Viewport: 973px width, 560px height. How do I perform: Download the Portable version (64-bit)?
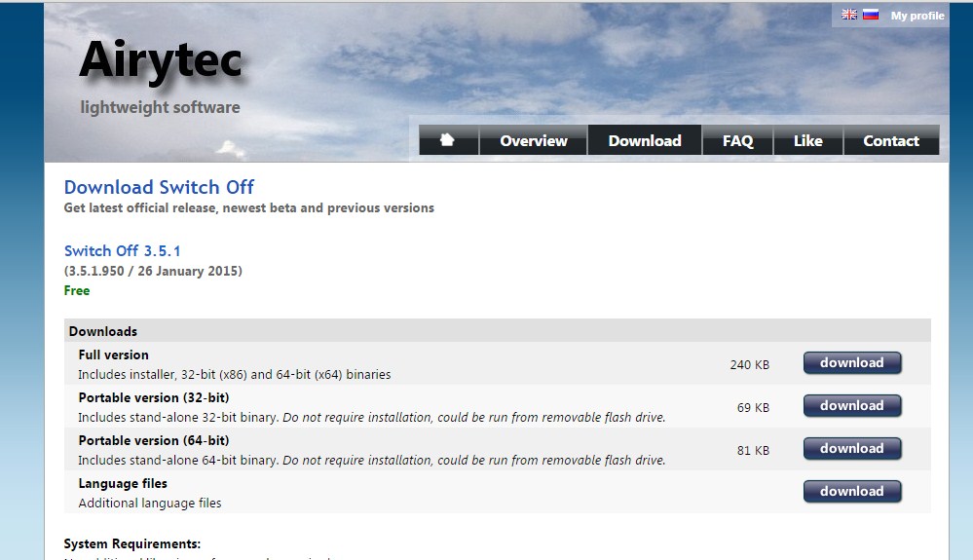tap(852, 448)
